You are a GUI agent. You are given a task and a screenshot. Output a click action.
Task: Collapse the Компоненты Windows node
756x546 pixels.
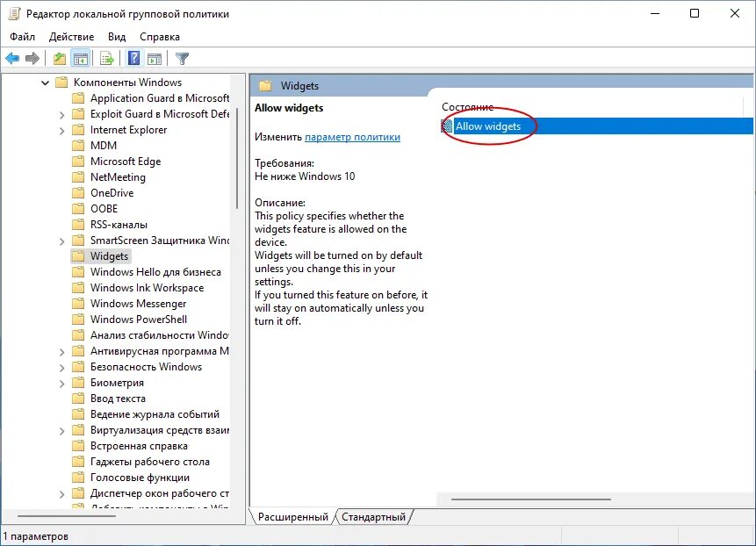pyautogui.click(x=46, y=83)
